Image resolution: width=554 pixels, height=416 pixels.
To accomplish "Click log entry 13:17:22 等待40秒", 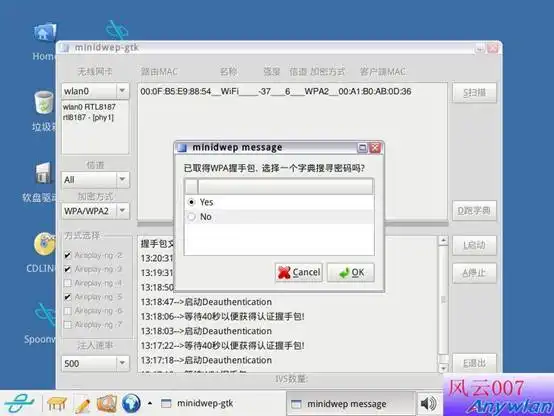I will click(x=223, y=346).
